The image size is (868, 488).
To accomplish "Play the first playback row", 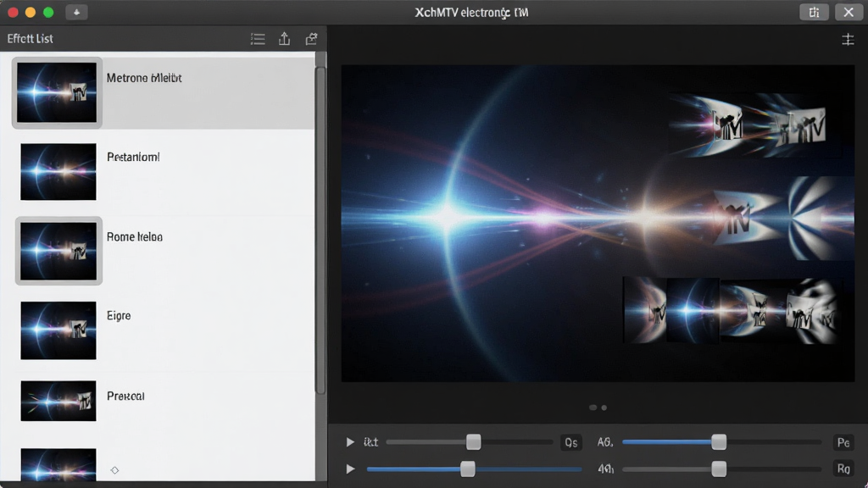I will pyautogui.click(x=350, y=442).
